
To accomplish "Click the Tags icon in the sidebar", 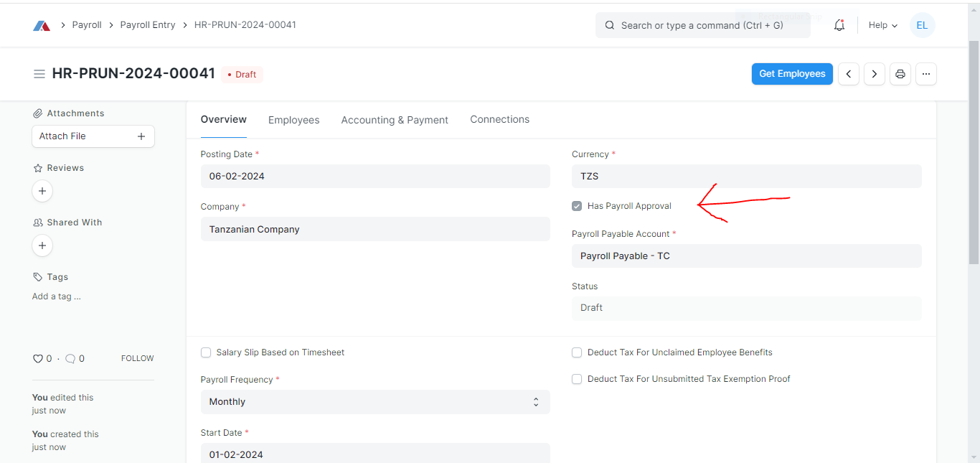I will pyautogui.click(x=37, y=276).
